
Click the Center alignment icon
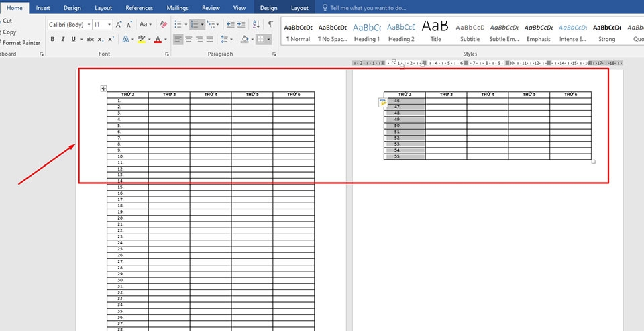189,39
